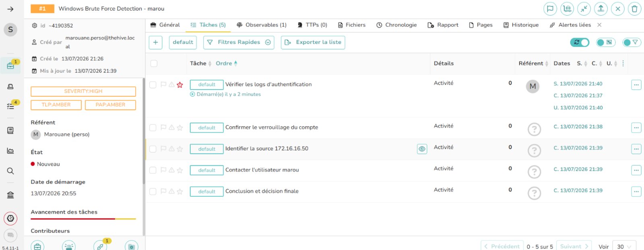
Task: Click the briefcase icon at the bottom of details panel
Action: pyautogui.click(x=37, y=246)
